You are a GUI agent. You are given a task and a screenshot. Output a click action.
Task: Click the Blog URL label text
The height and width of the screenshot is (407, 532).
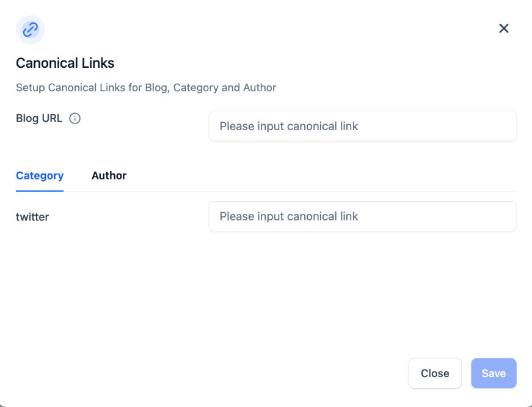[x=39, y=119]
